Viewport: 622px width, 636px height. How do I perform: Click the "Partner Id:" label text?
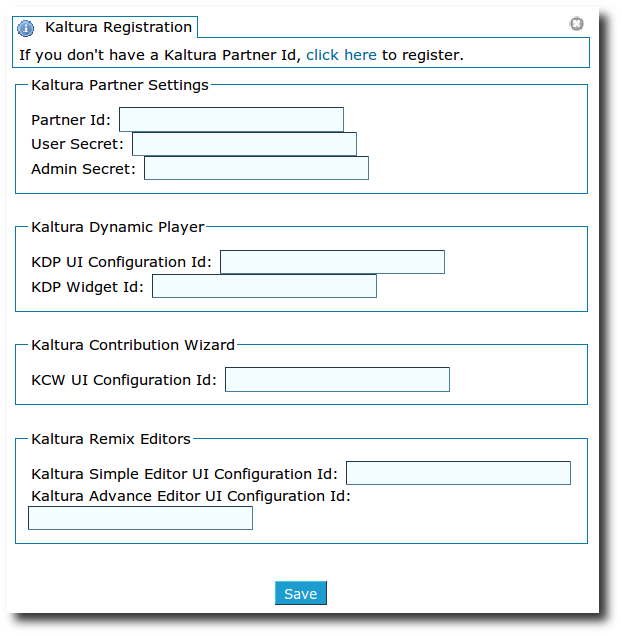point(71,120)
